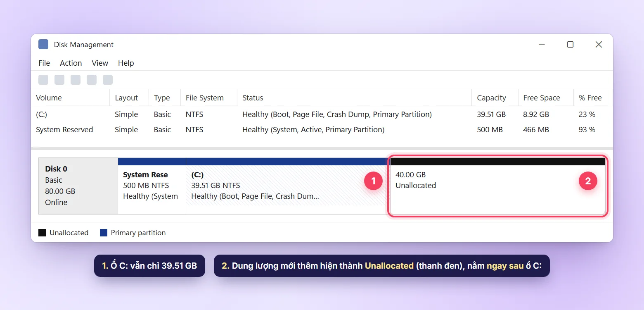The image size is (644, 310).
Task: Click the blue Primary partition legend swatch
Action: pyautogui.click(x=104, y=233)
